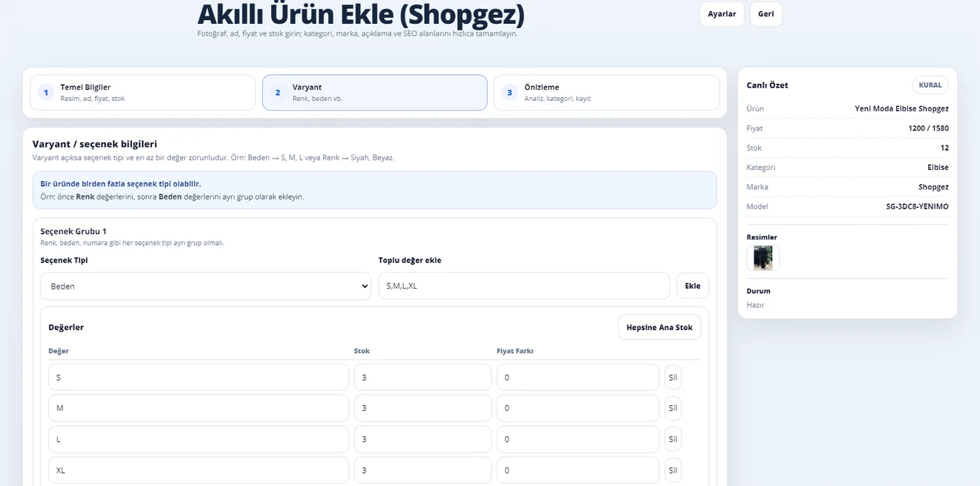980x486 pixels.
Task: Edit stock field in the M row
Action: (422, 408)
